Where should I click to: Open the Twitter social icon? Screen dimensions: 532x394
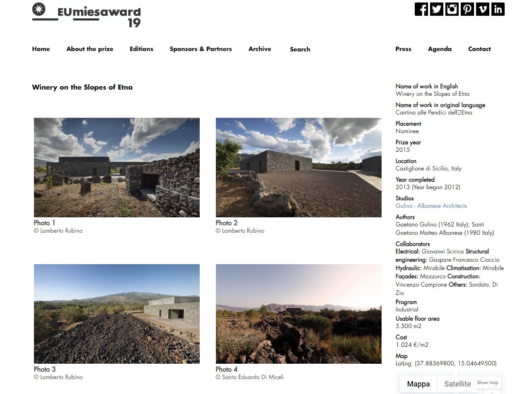[437, 9]
